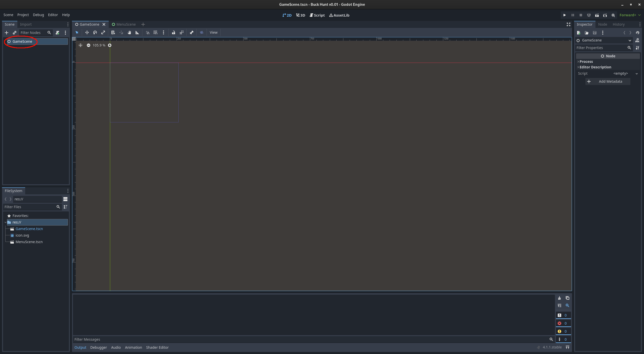The height and width of the screenshot is (354, 644).
Task: Activate the Select Mode arrow tool
Action: 77,32
